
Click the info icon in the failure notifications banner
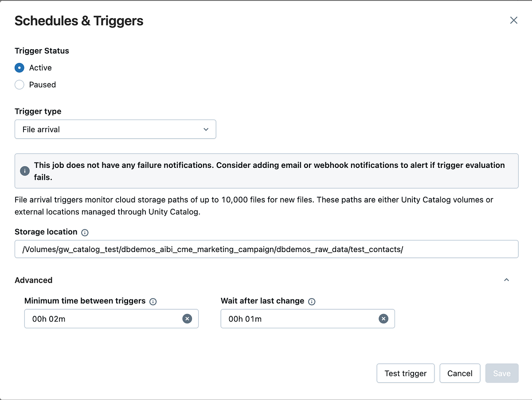click(x=24, y=171)
